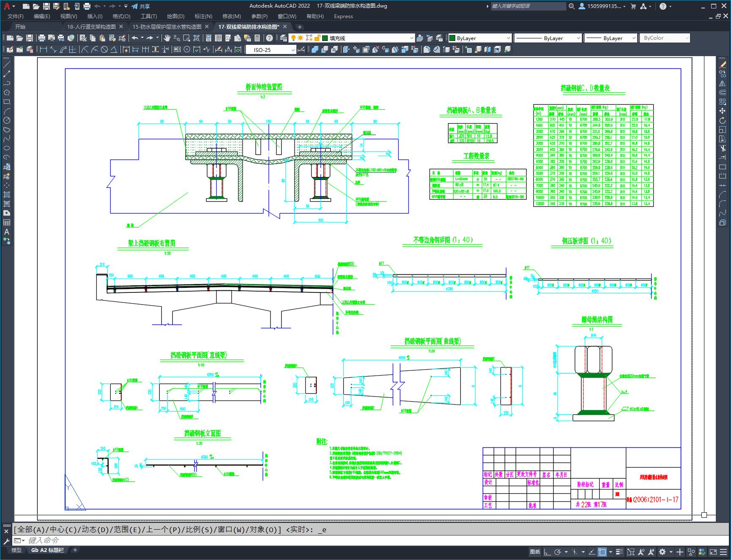Select the Move tool in right toolbar
The width and height of the screenshot is (731, 560).
(x=723, y=111)
